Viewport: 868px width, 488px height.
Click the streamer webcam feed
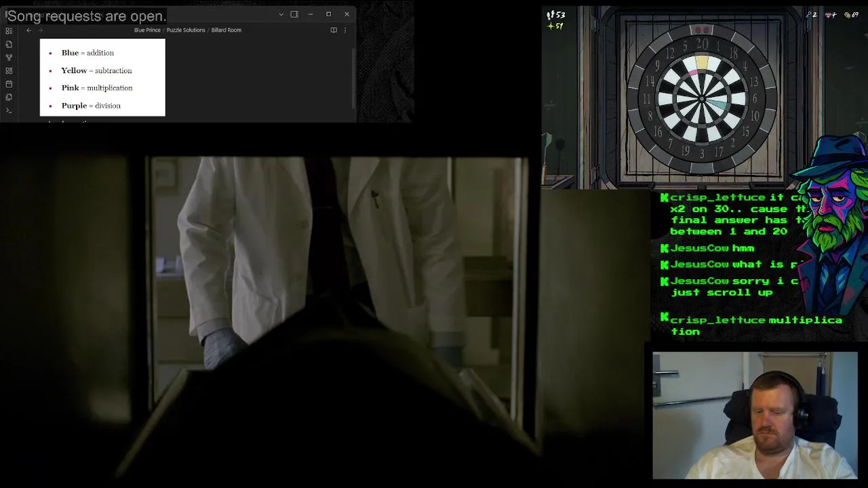click(755, 415)
